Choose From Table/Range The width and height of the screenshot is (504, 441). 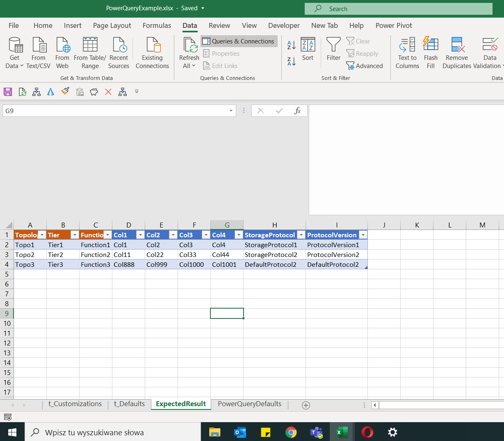(x=90, y=53)
